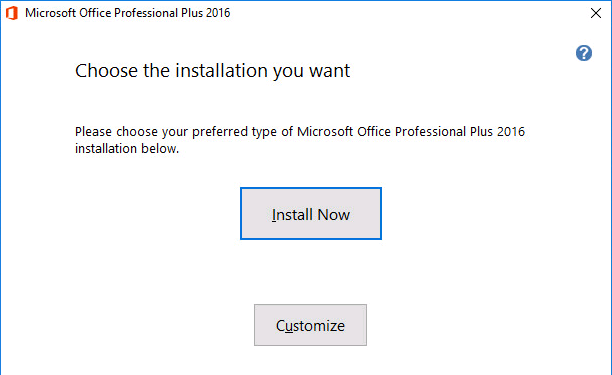Open system menu from the Office logo
Screen dimensions: 612x375
(12, 13)
